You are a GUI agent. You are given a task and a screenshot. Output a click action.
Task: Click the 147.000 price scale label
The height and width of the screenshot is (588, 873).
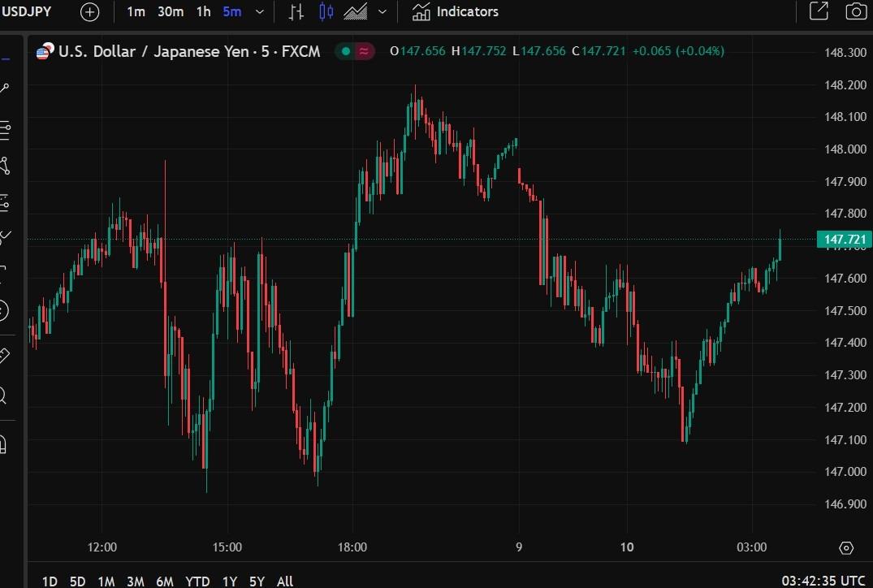(x=845, y=472)
